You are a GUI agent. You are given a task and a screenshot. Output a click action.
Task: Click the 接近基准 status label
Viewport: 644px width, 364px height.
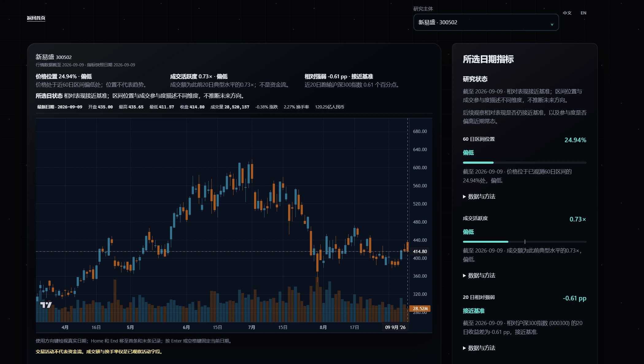click(473, 311)
